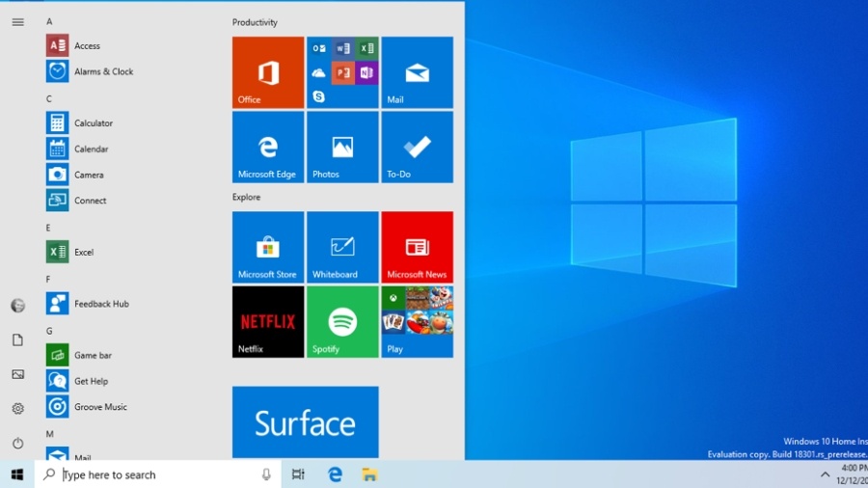868x488 pixels.
Task: Open the Connect app
Action: coord(76,201)
